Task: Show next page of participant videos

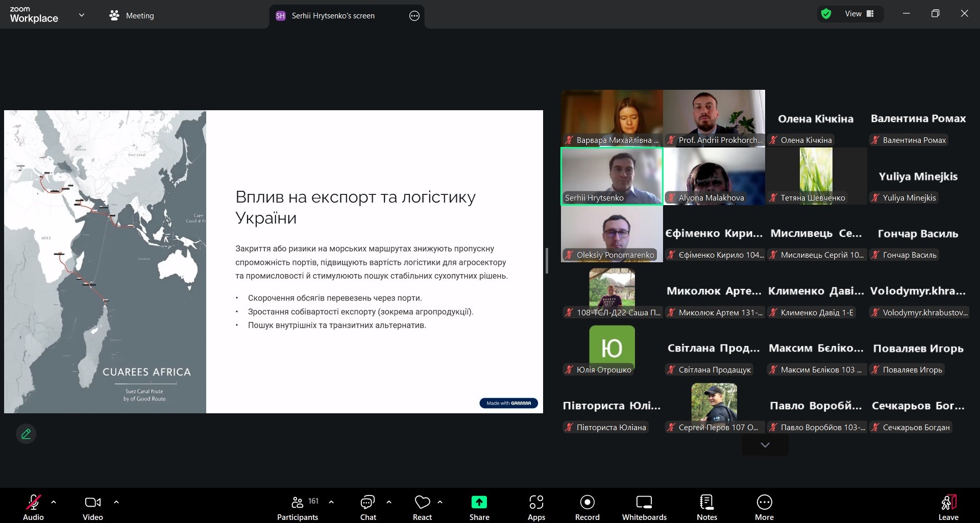Action: pyautogui.click(x=765, y=445)
